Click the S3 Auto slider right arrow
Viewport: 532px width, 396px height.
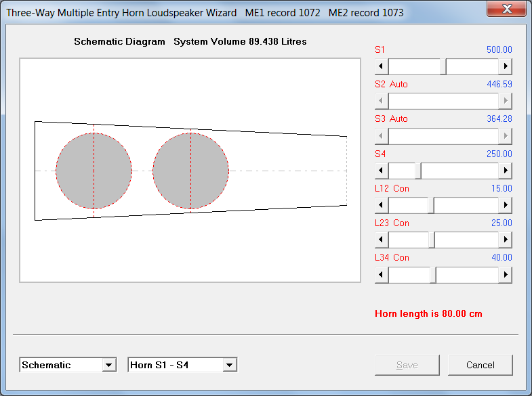click(505, 136)
